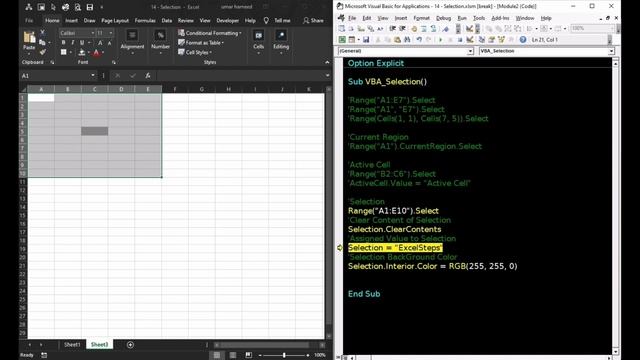The height and width of the screenshot is (360, 640).
Task: Click the Number group percent icon
Action: click(x=160, y=36)
